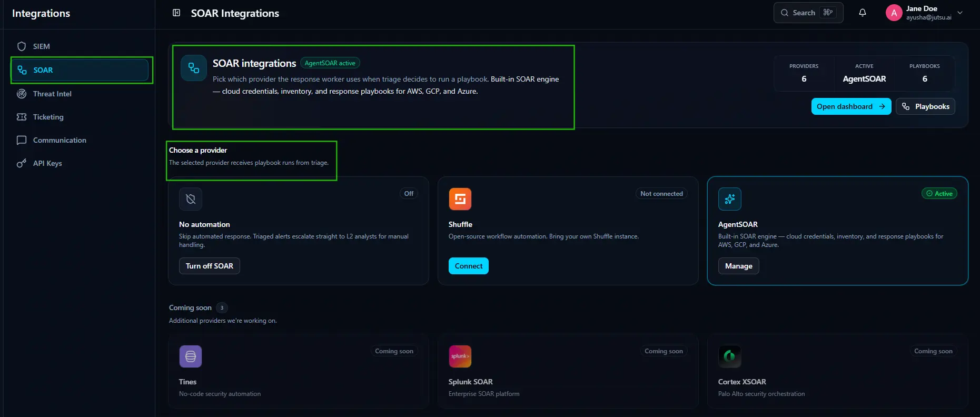Click 'Palo Alto security orchestration' description
This screenshot has width=980, height=417.
(x=761, y=394)
